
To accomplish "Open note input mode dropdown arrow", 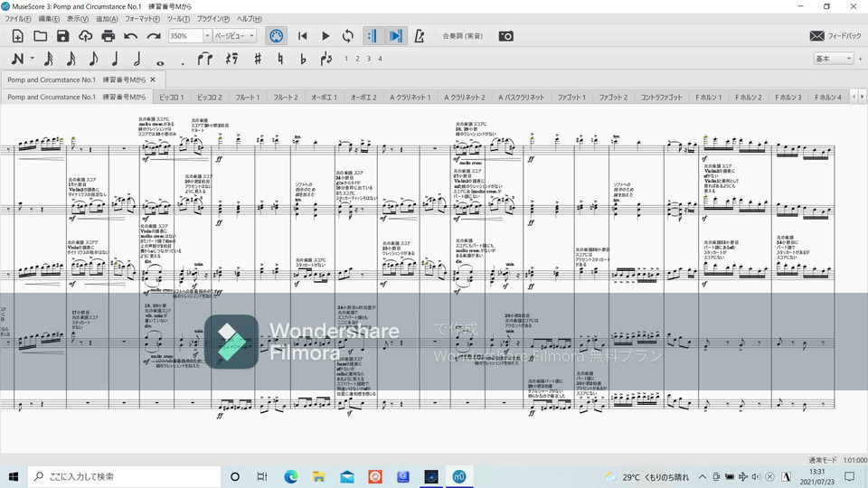I will (x=33, y=58).
